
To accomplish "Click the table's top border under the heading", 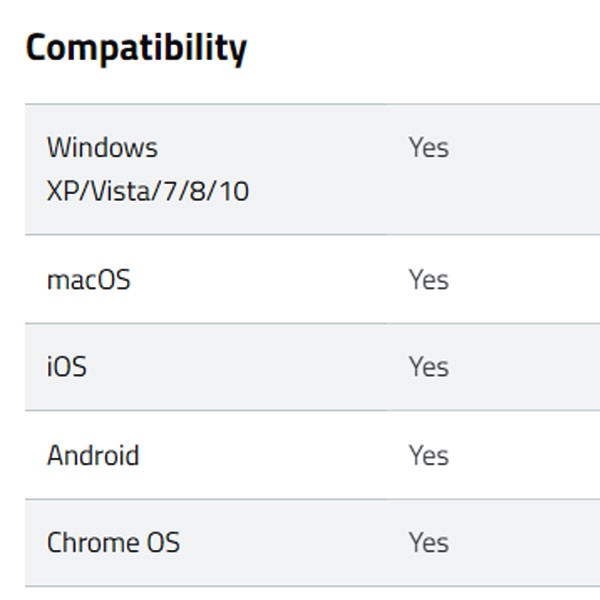I will [x=300, y=103].
